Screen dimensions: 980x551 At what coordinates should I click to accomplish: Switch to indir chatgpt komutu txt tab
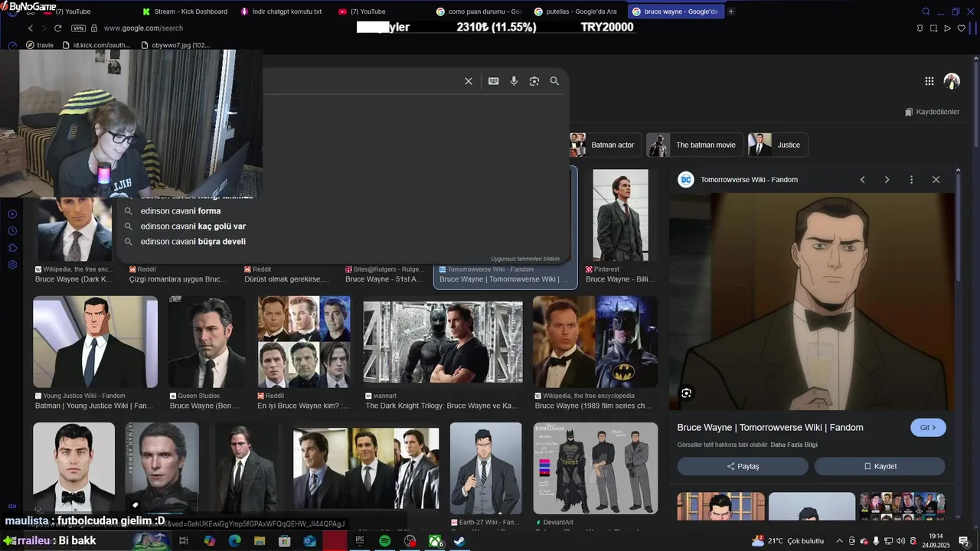pos(282,11)
